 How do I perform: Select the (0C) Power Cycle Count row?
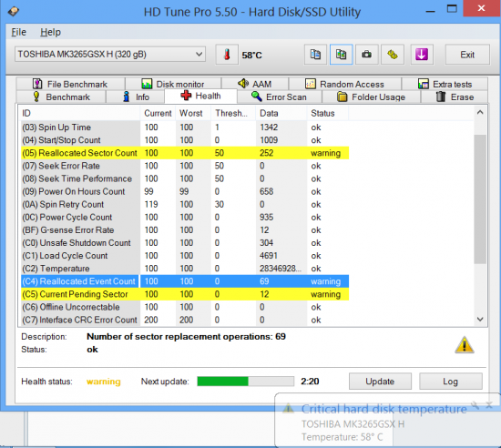[x=185, y=217]
